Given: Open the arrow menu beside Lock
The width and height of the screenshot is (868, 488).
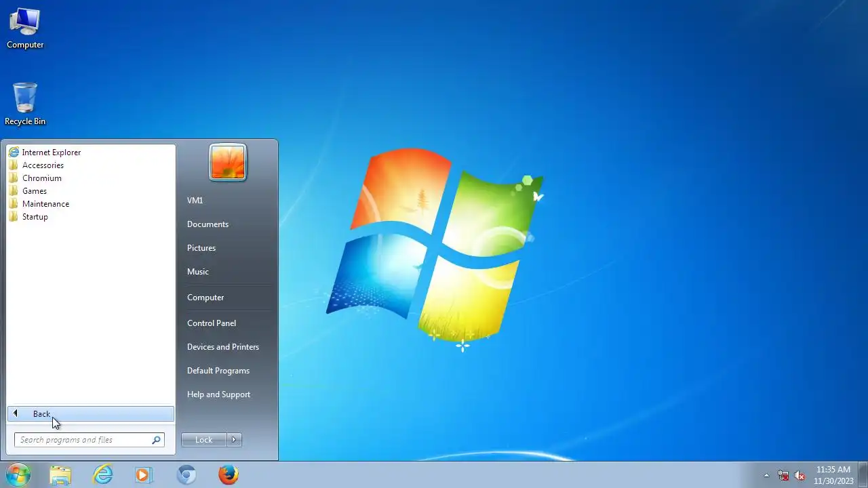Looking at the screenshot, I should click(234, 440).
